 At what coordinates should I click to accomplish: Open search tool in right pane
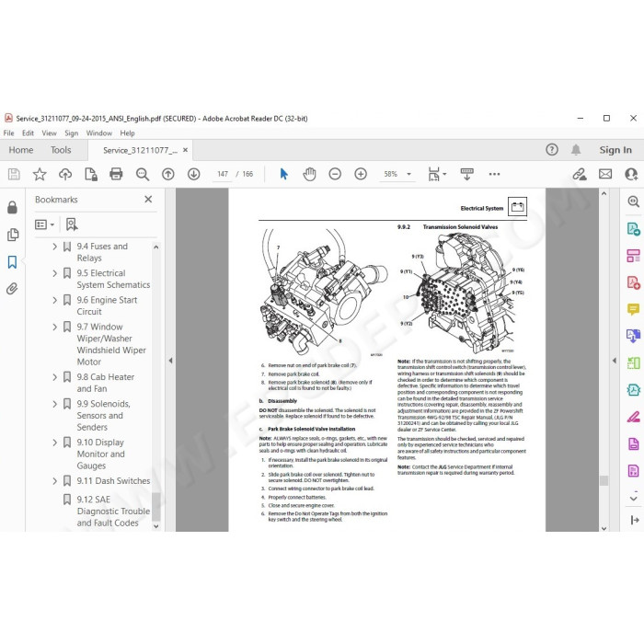tap(633, 201)
